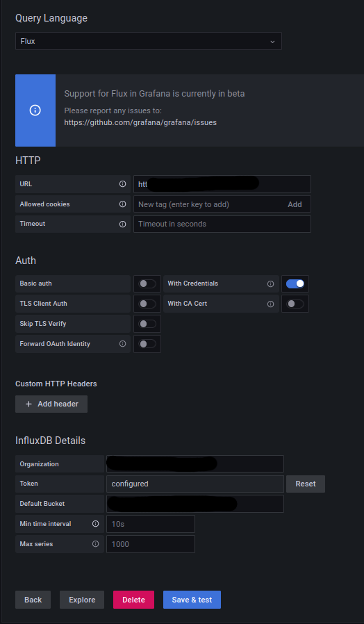Screen dimensions: 364x624
Task: Click the Explore button
Action: click(82, 600)
